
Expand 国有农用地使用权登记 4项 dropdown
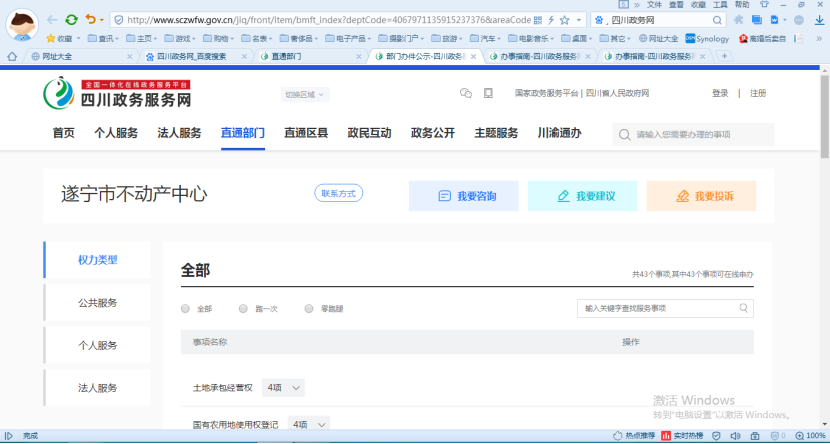click(308, 425)
